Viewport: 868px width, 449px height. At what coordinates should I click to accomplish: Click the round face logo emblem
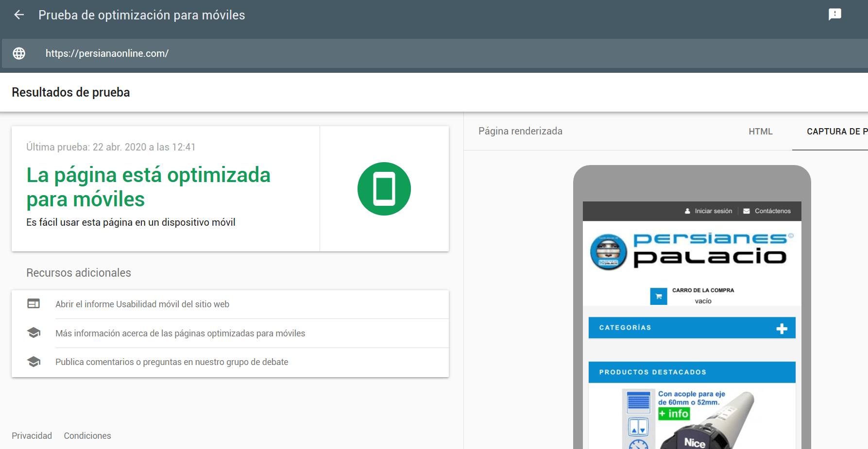[608, 252]
